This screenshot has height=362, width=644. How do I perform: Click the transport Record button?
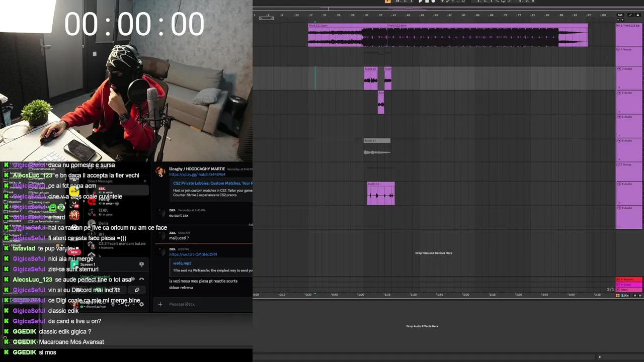(433, 2)
